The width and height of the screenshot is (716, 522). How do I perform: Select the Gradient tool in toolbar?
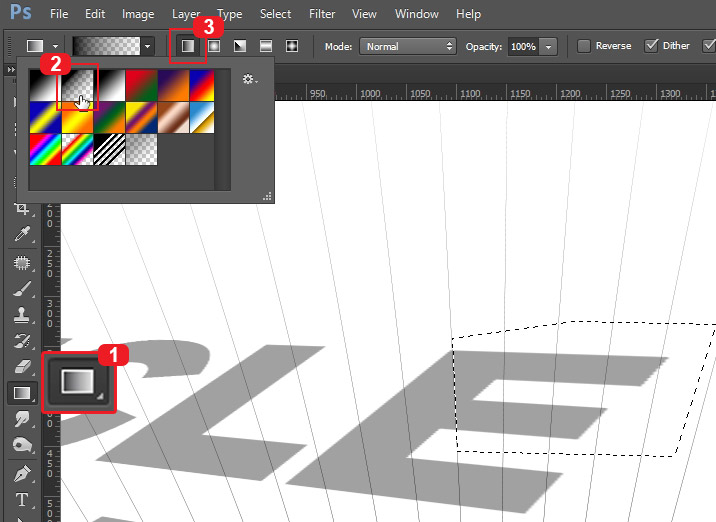[x=22, y=393]
